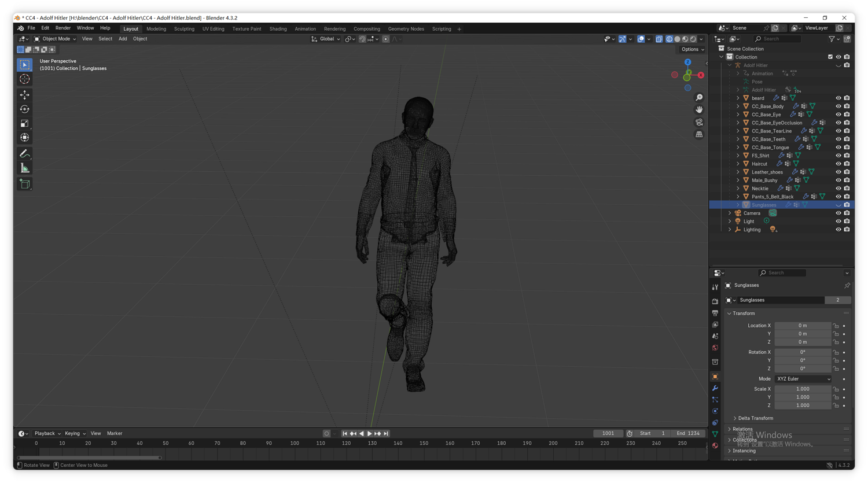Click the timeline Marker menu
Screen dimensions: 868x483
click(115, 434)
